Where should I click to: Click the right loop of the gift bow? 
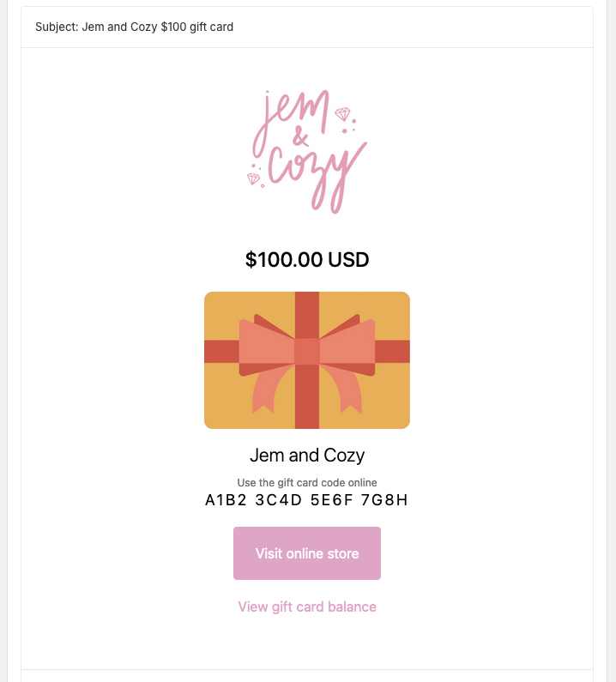click(347, 345)
